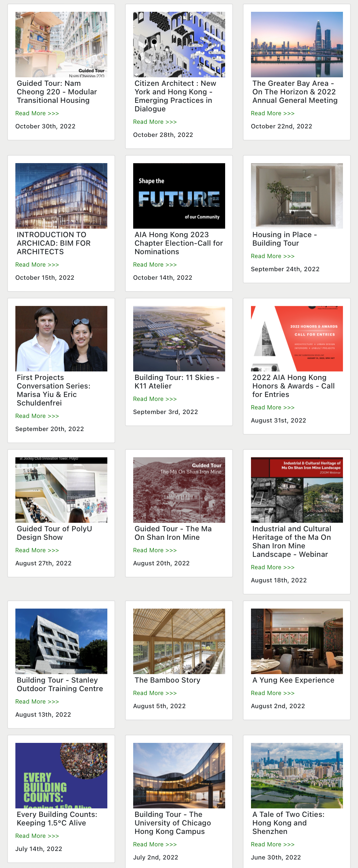Open Read More for Greater Bay Area event
Screen dimensions: 358x868
[273, 113]
